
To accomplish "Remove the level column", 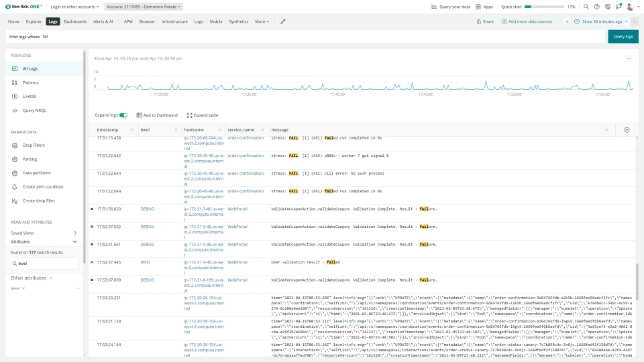I will [x=176, y=129].
